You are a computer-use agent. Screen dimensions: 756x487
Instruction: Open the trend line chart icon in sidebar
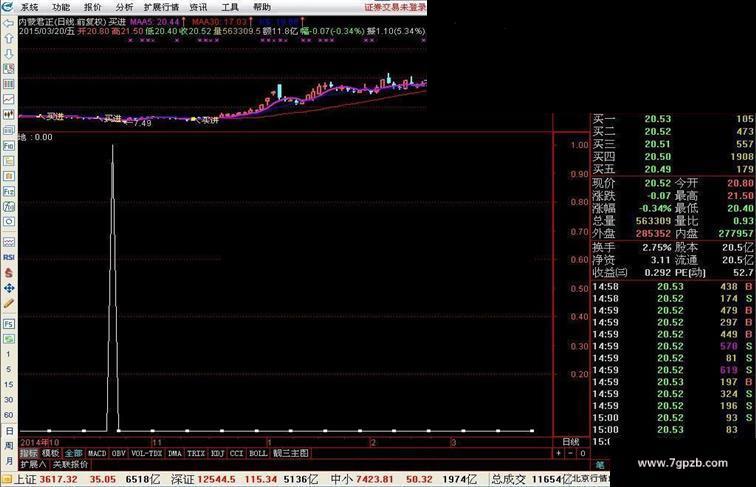coord(8,99)
